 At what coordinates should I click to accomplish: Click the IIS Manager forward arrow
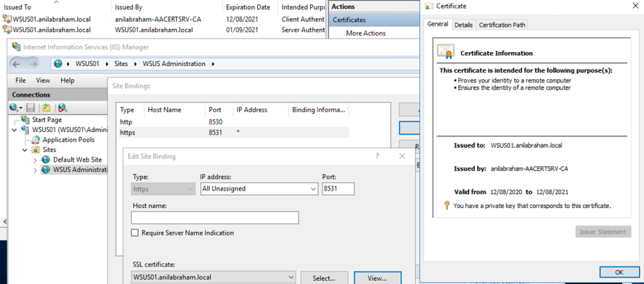coord(34,64)
